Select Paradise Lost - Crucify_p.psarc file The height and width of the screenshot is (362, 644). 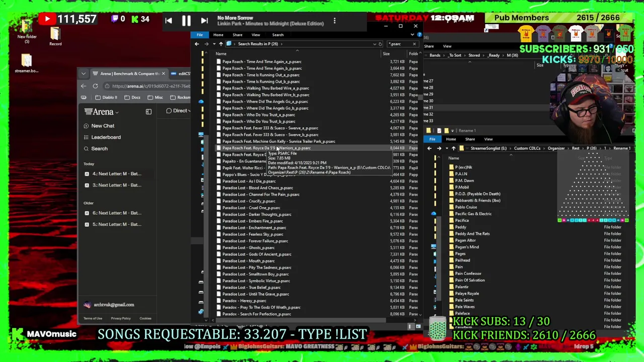coord(249,201)
